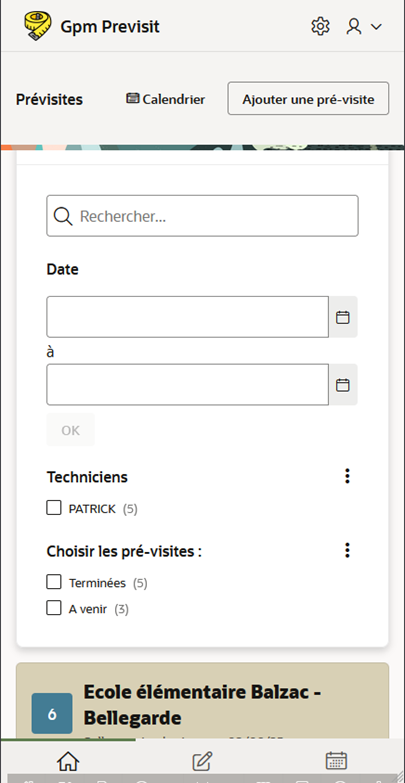Viewport: 405px width, 783px height.
Task: Click the Gpm Previsit tape measure logo
Action: (x=37, y=26)
